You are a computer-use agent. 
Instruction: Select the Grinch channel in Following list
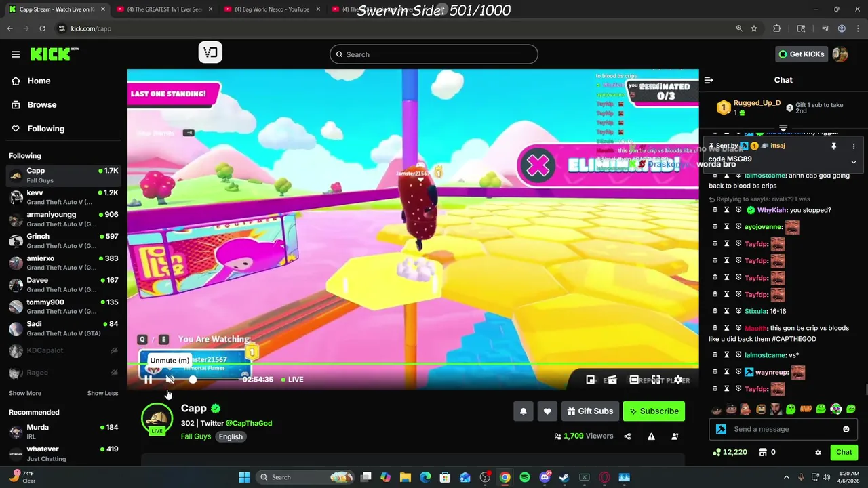coord(64,241)
